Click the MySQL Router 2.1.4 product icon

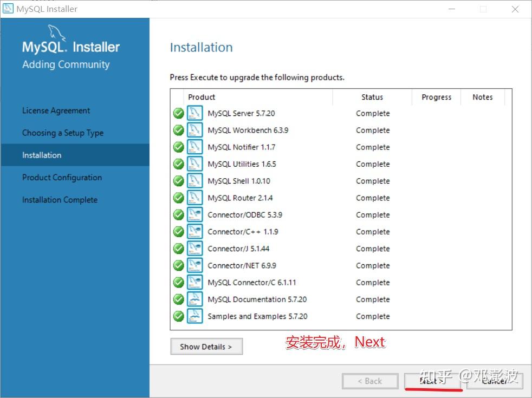pyautogui.click(x=194, y=198)
